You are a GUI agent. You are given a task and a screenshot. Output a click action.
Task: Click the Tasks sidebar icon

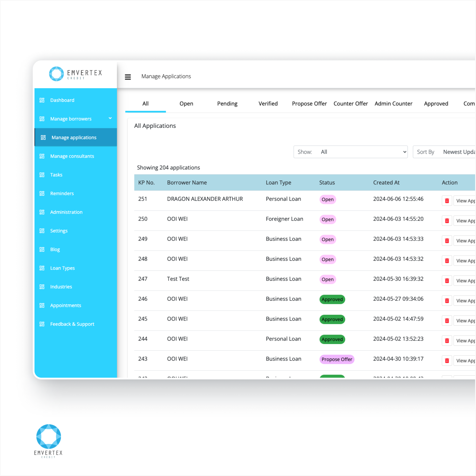pyautogui.click(x=42, y=175)
